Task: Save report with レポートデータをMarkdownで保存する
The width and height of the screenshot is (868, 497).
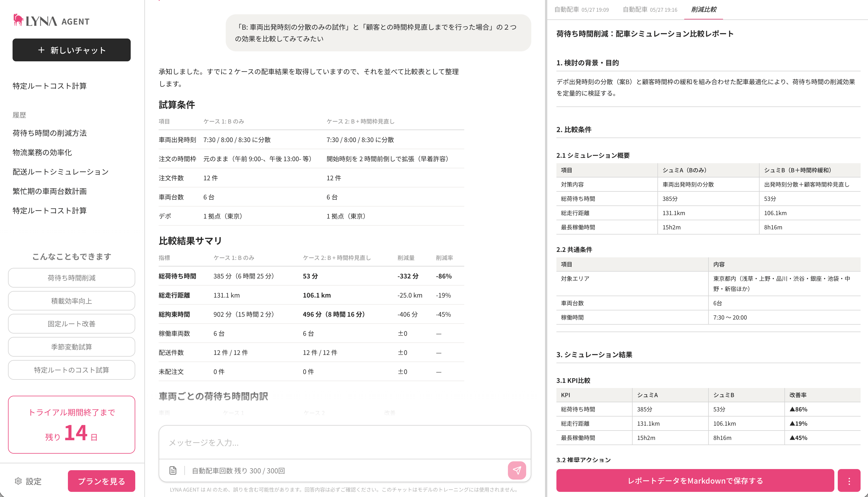Action: [x=695, y=481]
